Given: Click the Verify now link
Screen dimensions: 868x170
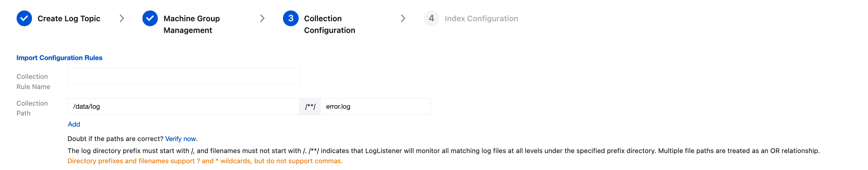Looking at the screenshot, I should (x=180, y=139).
